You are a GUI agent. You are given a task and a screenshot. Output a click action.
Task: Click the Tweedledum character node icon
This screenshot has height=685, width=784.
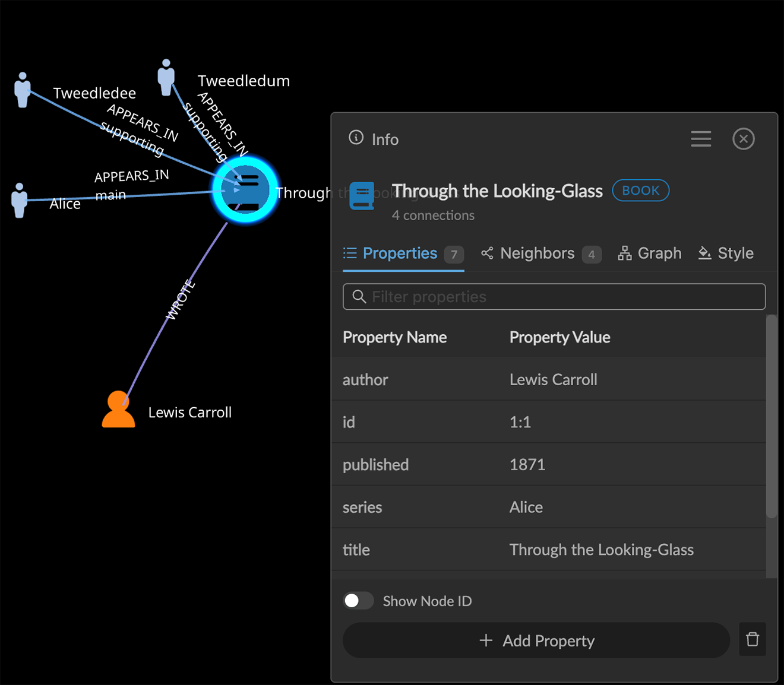click(166, 77)
